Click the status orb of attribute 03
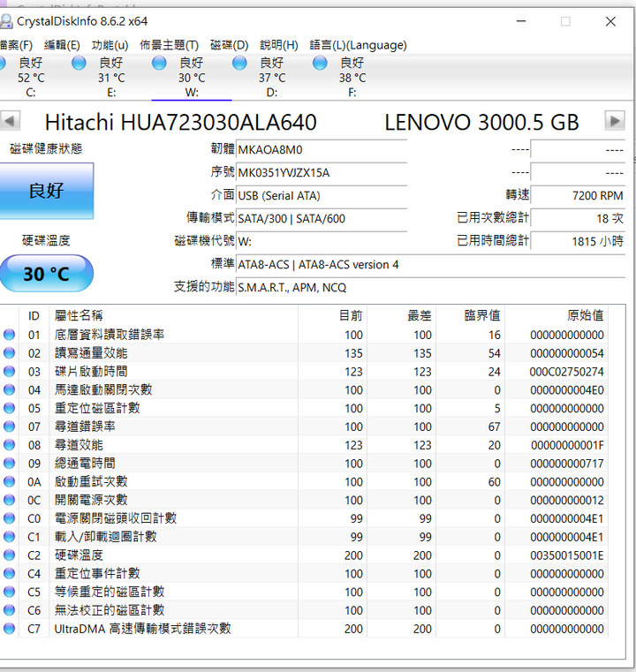 coord(9,372)
